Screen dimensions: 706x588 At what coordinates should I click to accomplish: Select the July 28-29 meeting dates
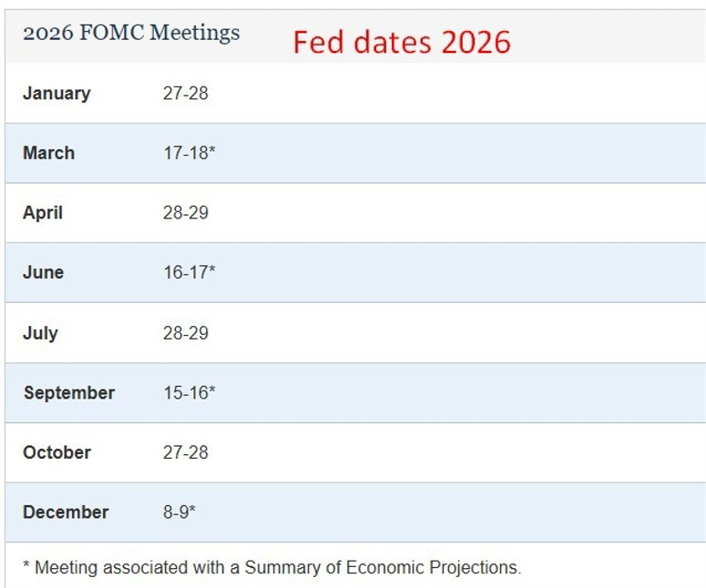coord(186,332)
